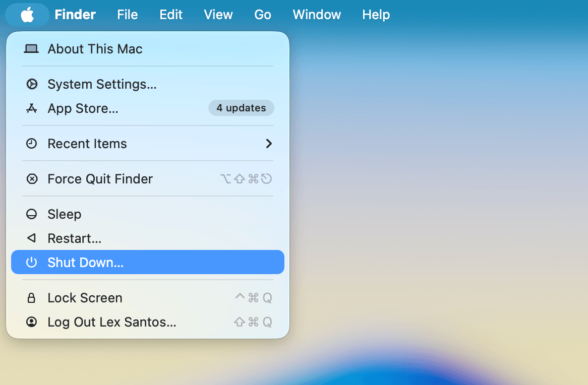Open the Finder menu
Screen dimensions: 588x385
(75, 15)
